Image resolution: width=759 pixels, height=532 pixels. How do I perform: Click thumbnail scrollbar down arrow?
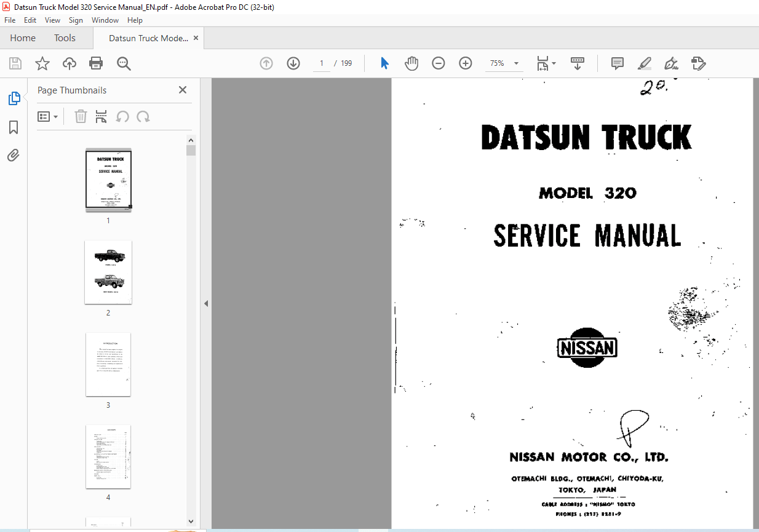click(x=191, y=522)
